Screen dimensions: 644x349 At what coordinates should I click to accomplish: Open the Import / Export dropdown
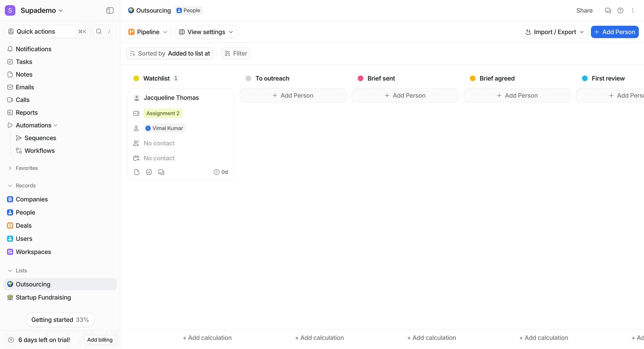pos(555,32)
